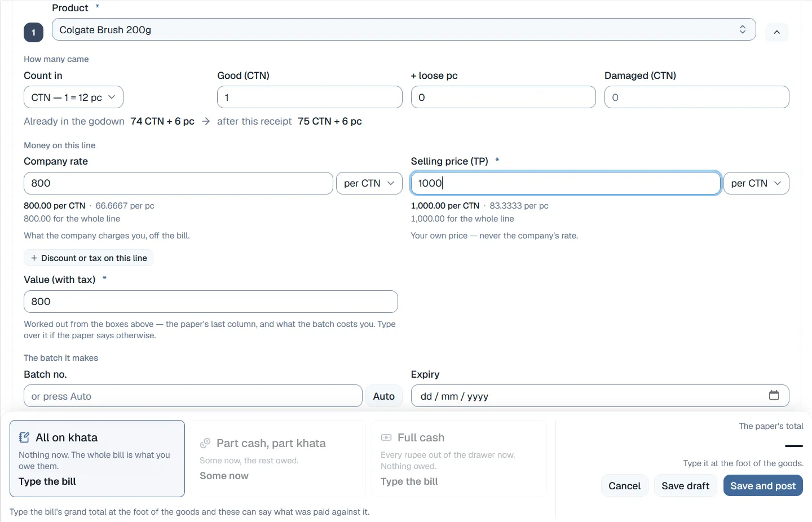Open the Count in unit dropdown
The image size is (812, 522).
[73, 97]
